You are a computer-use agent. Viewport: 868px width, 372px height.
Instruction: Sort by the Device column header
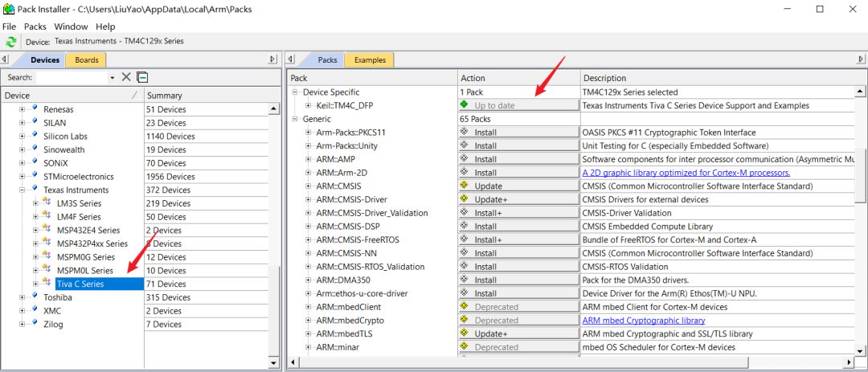tap(72, 96)
